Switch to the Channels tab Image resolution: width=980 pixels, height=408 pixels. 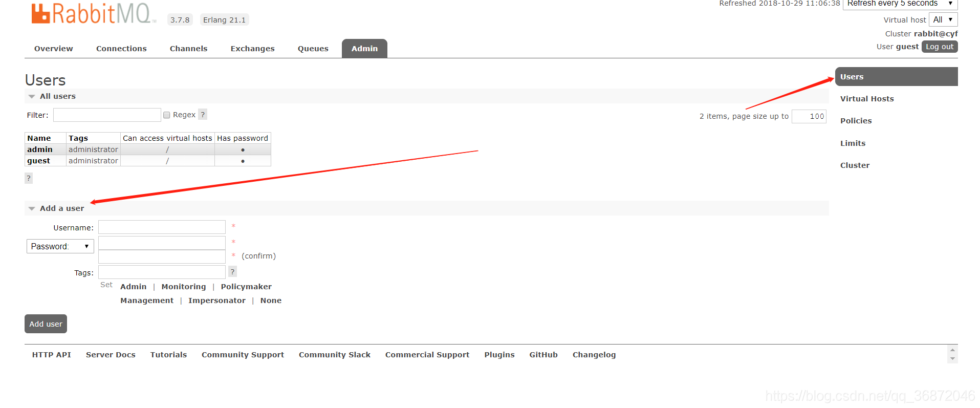click(189, 49)
